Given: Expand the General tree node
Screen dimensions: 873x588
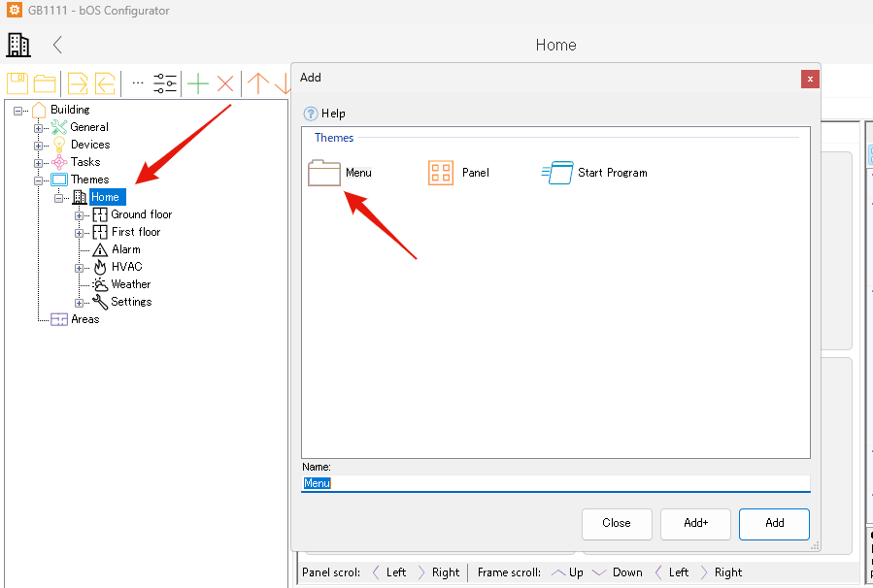Looking at the screenshot, I should [x=39, y=128].
